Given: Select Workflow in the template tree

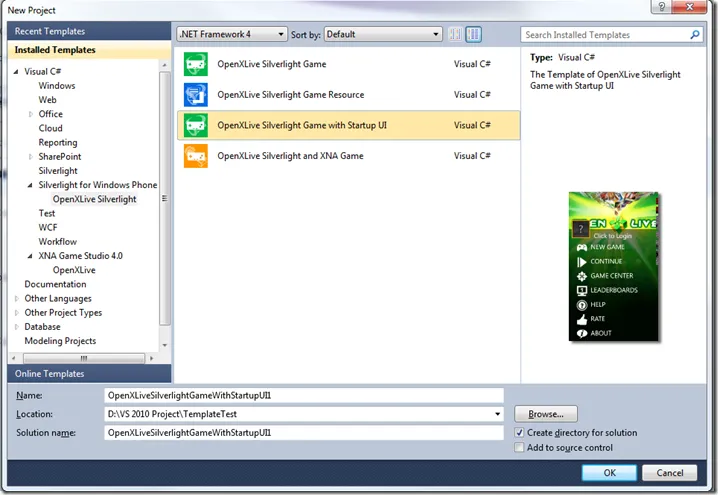Looking at the screenshot, I should [58, 242].
